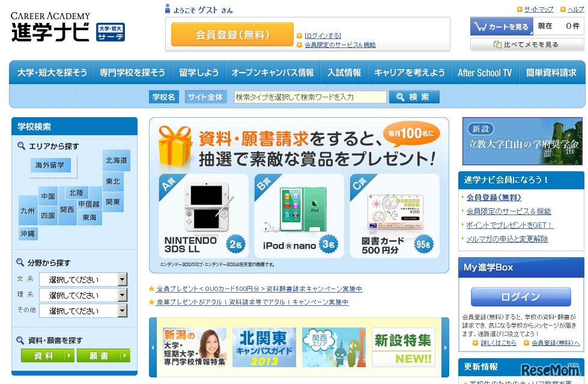Open the 会員限定のサービス＆機能 link in member box

(x=509, y=212)
